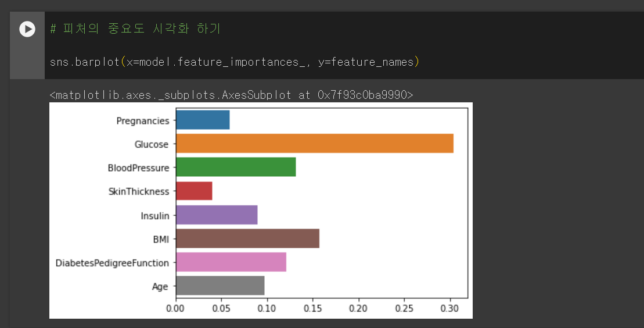Click the 0.30 x-axis tick label
Image resolution: width=644 pixels, height=328 pixels.
449,308
